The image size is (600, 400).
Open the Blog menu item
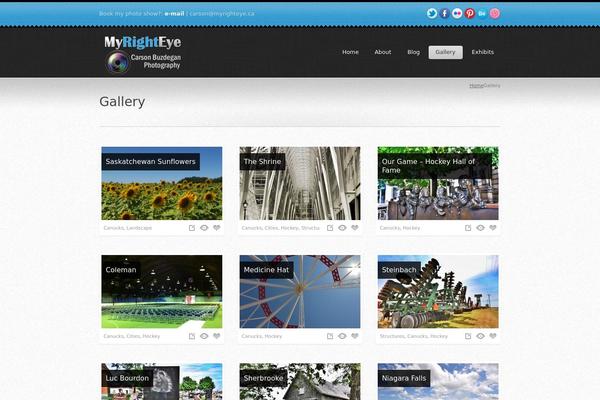pyautogui.click(x=413, y=52)
